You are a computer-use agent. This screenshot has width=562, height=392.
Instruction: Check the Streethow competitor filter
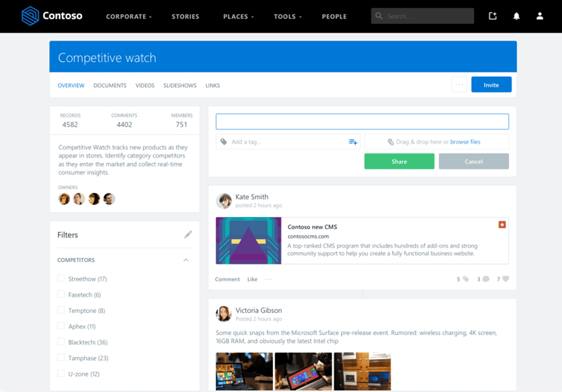(x=61, y=278)
